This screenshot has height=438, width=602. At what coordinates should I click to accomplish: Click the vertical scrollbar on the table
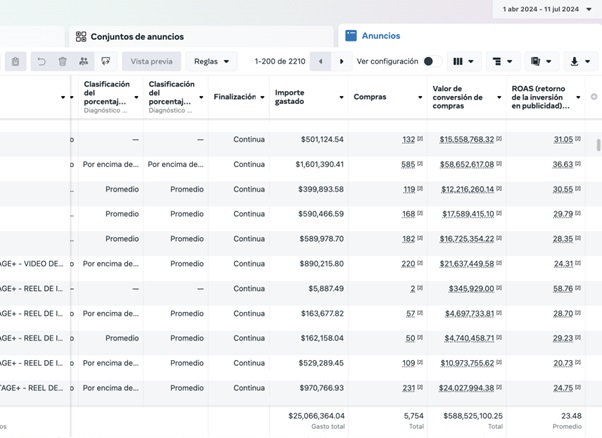click(x=598, y=145)
